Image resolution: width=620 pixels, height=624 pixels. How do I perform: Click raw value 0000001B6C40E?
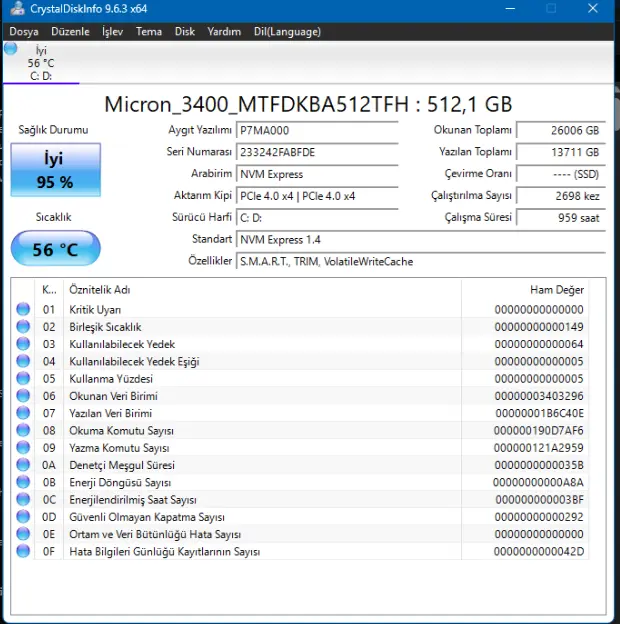(540, 413)
